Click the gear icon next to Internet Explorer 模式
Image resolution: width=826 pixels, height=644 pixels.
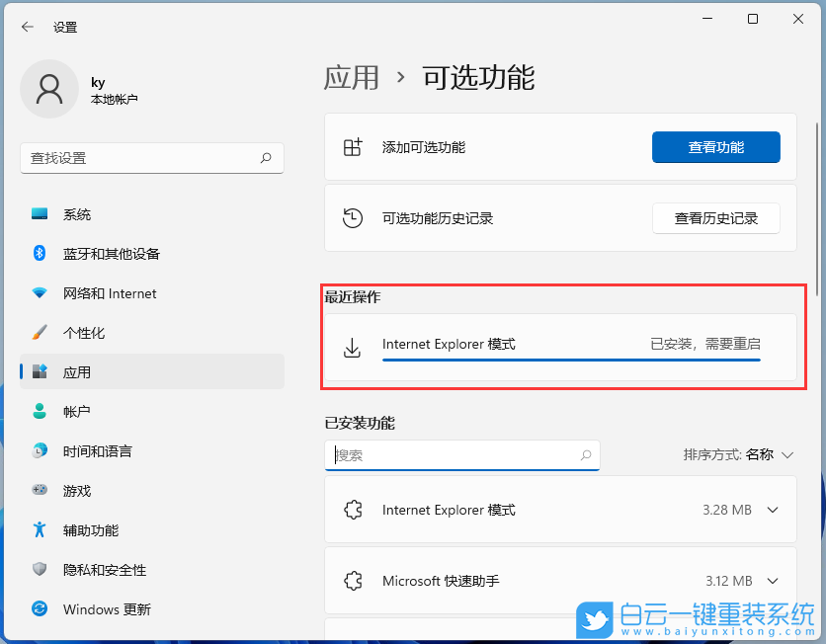click(354, 510)
